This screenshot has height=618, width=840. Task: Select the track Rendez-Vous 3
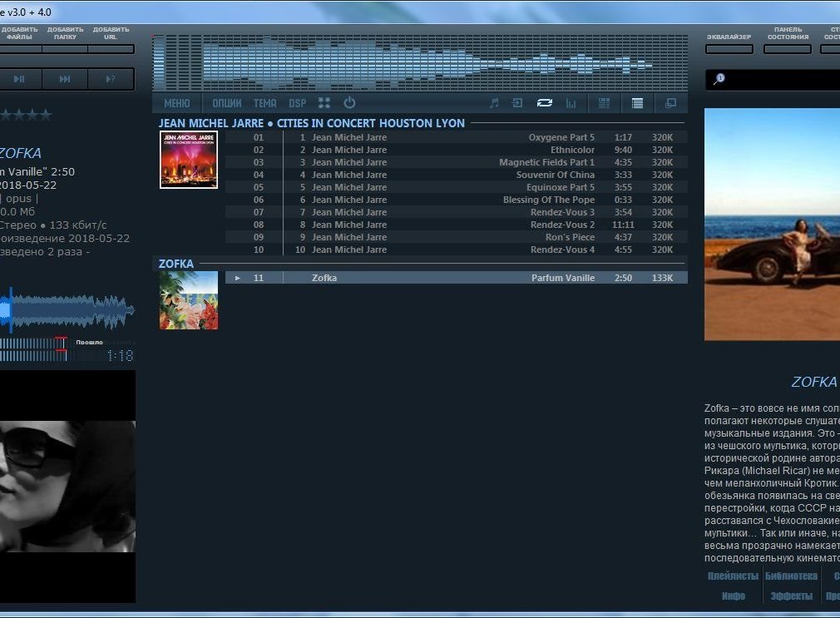point(457,212)
